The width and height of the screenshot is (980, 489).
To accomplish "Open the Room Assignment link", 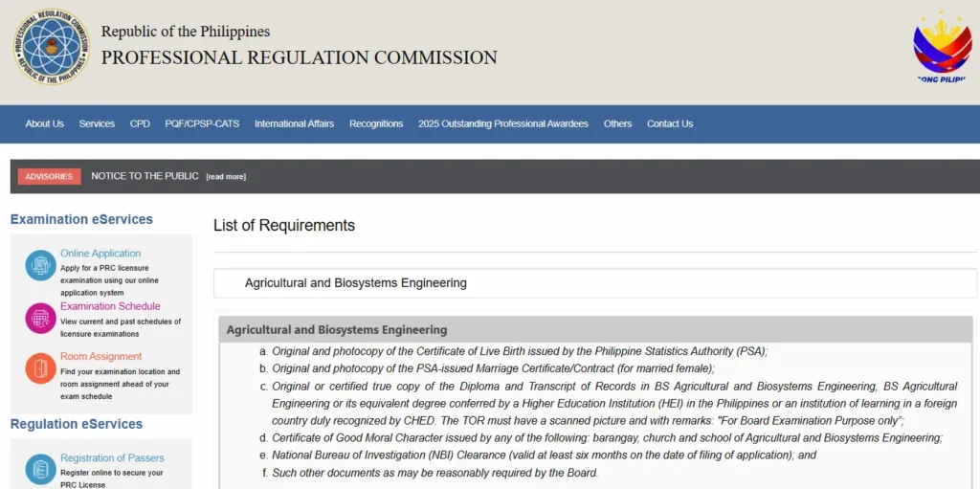I will 101,356.
